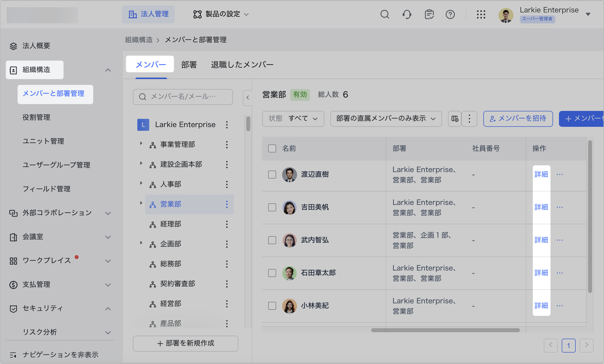Switch to the 退職したメンバー tab

[242, 65]
